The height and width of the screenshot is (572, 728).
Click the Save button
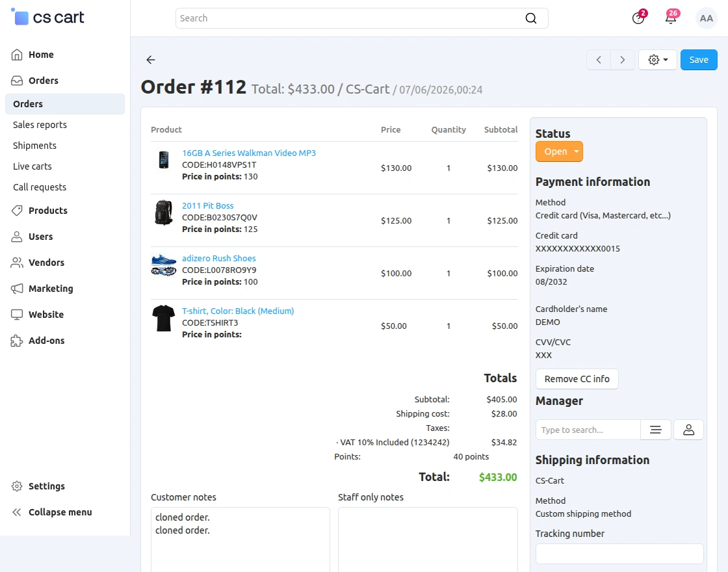[x=699, y=60]
